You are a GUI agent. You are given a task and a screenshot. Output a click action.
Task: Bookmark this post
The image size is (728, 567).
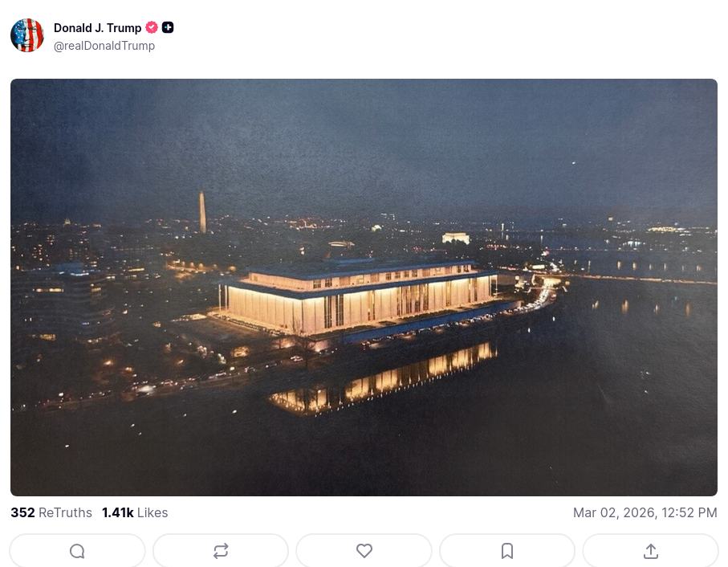507,551
